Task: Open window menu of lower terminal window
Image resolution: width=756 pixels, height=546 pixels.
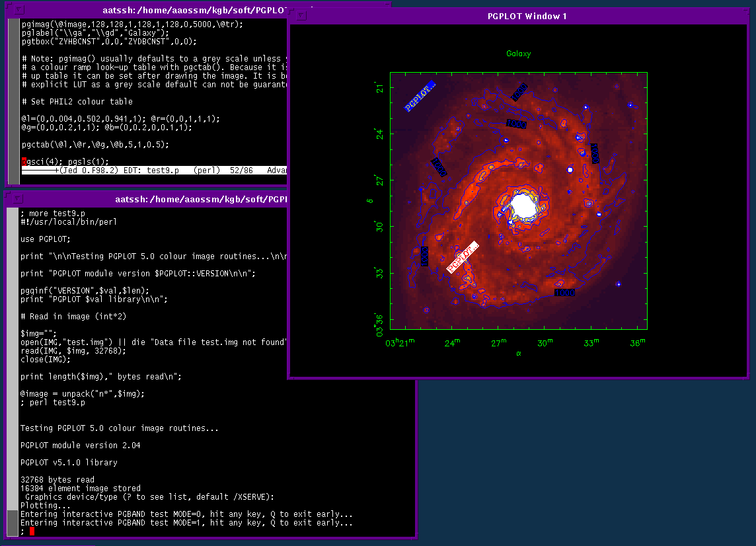Action: pyautogui.click(x=16, y=198)
